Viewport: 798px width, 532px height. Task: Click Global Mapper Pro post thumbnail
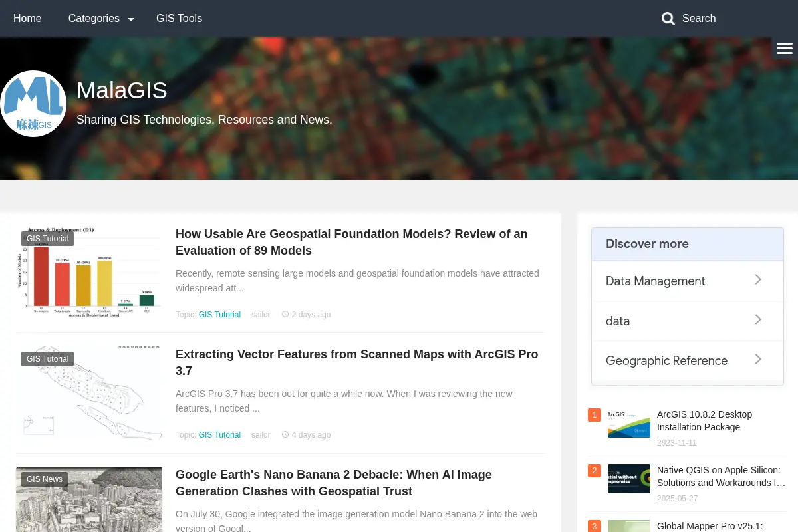point(629,526)
